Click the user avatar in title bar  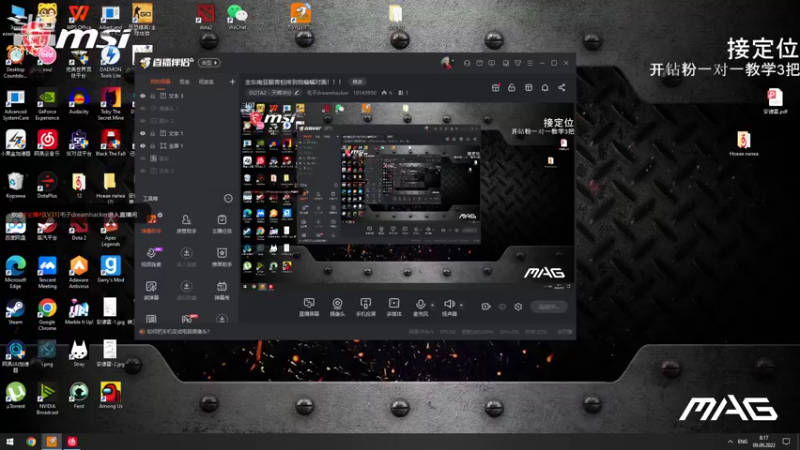447,63
